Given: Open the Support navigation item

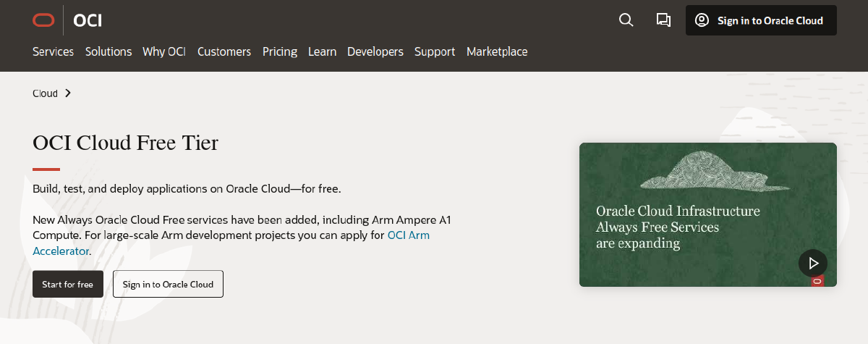Looking at the screenshot, I should point(435,51).
